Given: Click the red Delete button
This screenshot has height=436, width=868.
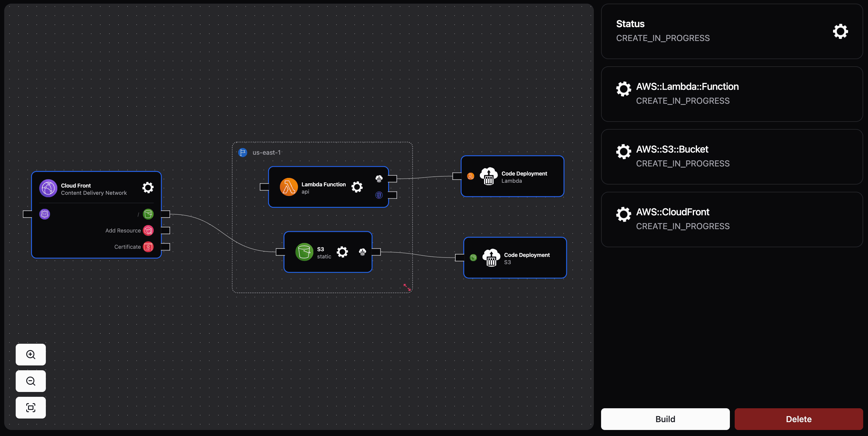Looking at the screenshot, I should (799, 419).
